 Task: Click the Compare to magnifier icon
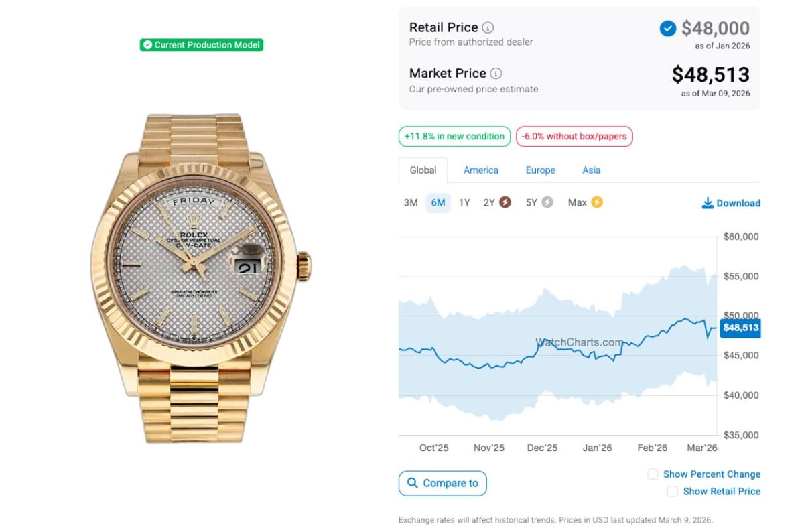(411, 483)
